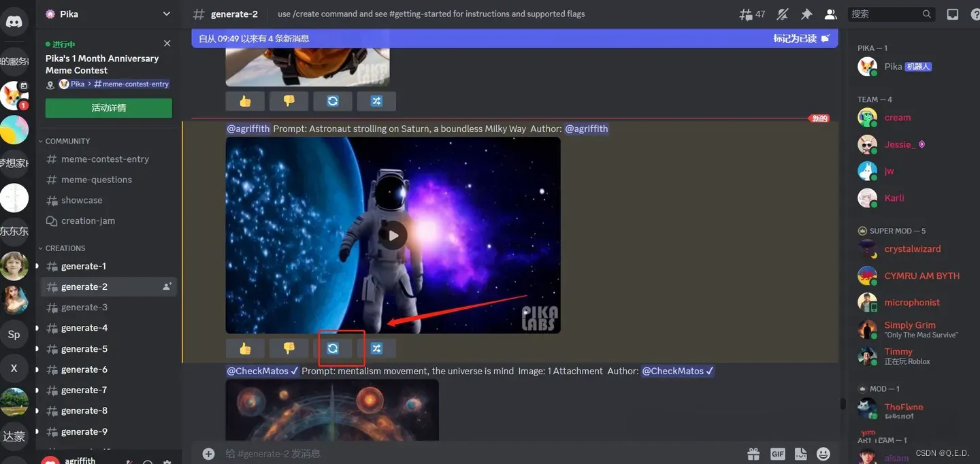Click @agriffith author mention link
The width and height of the screenshot is (980, 464).
pos(586,129)
